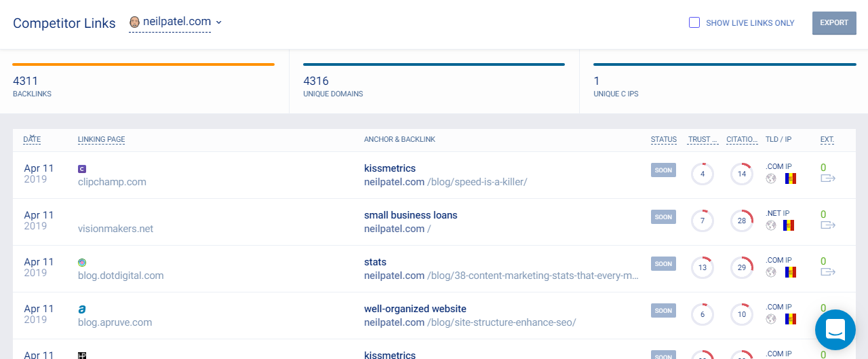This screenshot has height=359, width=868.
Task: Click trust score 4 circle for clipchamp.com
Action: (x=703, y=174)
